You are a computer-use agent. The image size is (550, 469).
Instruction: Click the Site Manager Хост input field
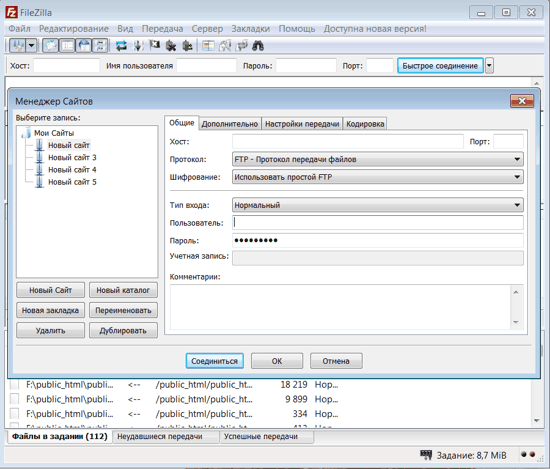[348, 141]
